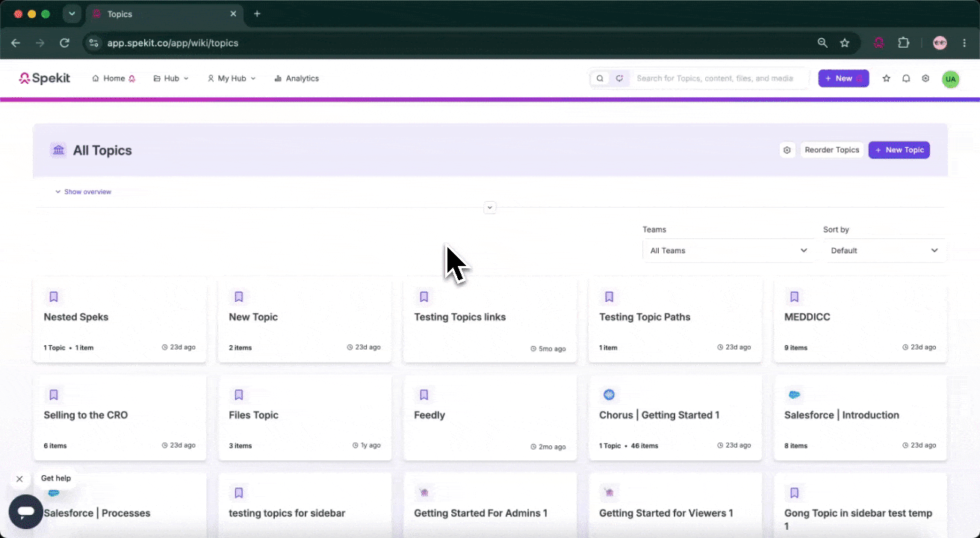Reload the page
980x538 pixels.
pos(64,43)
